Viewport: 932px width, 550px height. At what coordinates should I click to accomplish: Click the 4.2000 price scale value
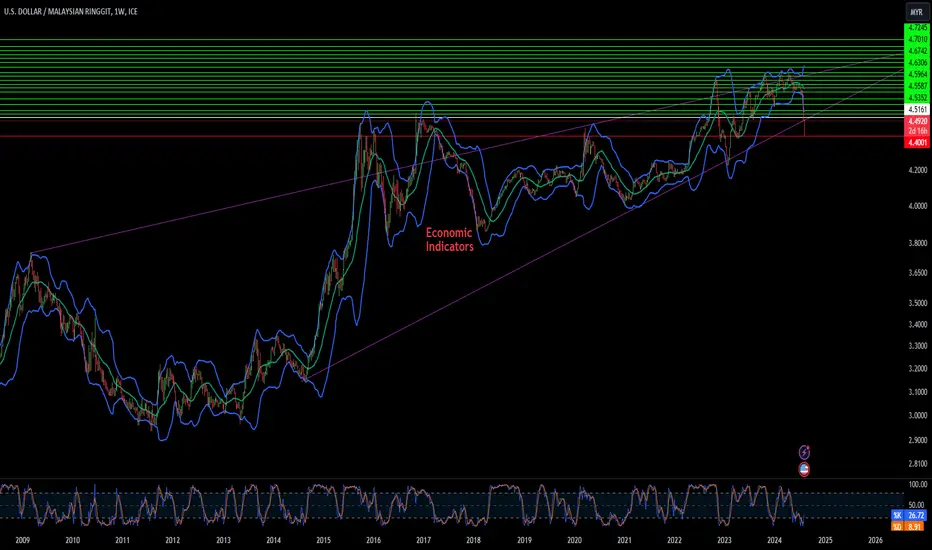click(918, 170)
